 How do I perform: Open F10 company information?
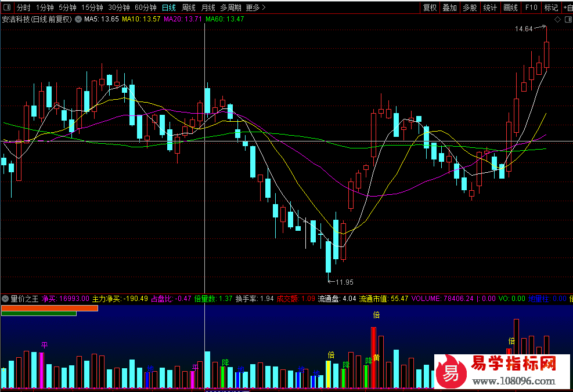[x=531, y=8]
